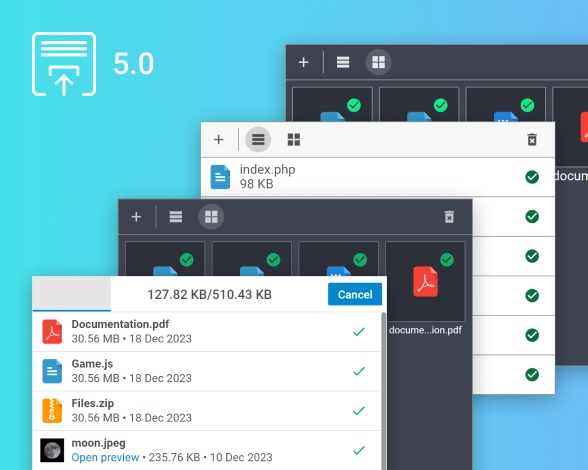This screenshot has height=470, width=588.
Task: Switch to grid view in light window
Action: pyautogui.click(x=294, y=140)
